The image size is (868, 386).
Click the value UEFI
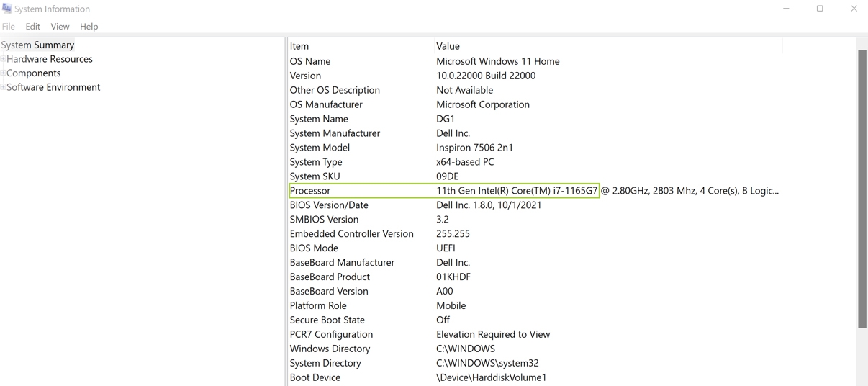(446, 248)
